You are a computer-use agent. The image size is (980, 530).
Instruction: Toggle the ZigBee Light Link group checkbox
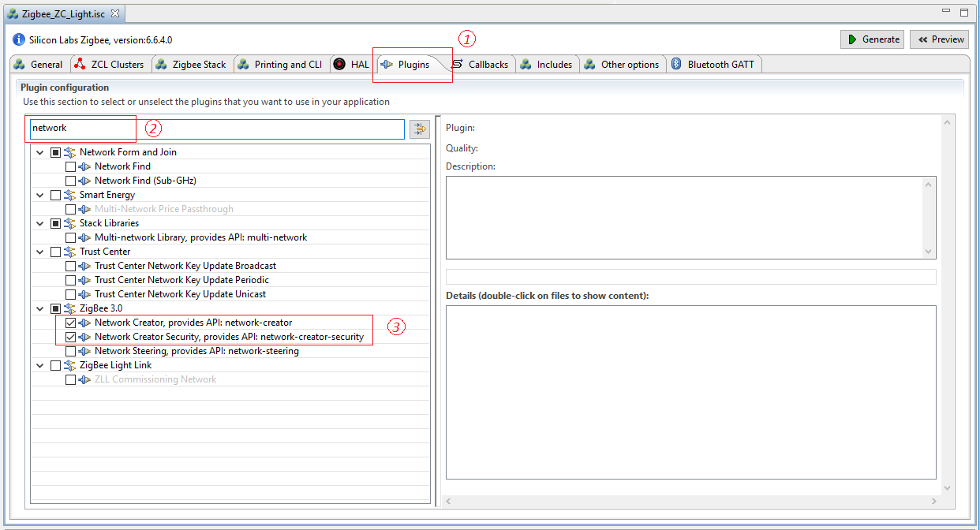pyautogui.click(x=55, y=365)
